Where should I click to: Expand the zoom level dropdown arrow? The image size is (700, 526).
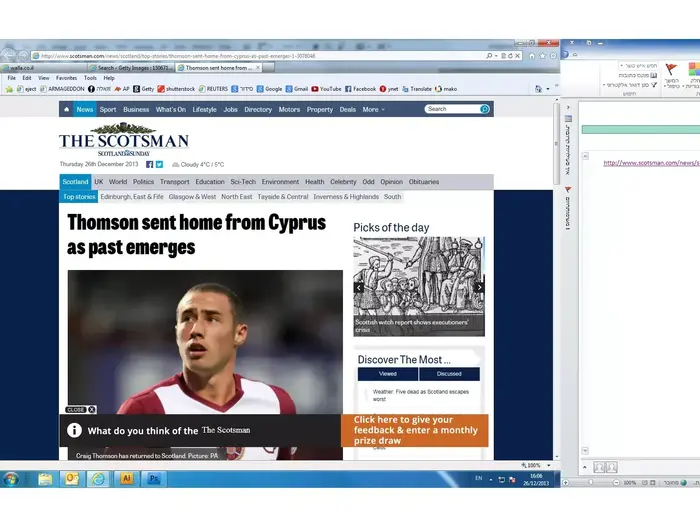pyautogui.click(x=549, y=465)
